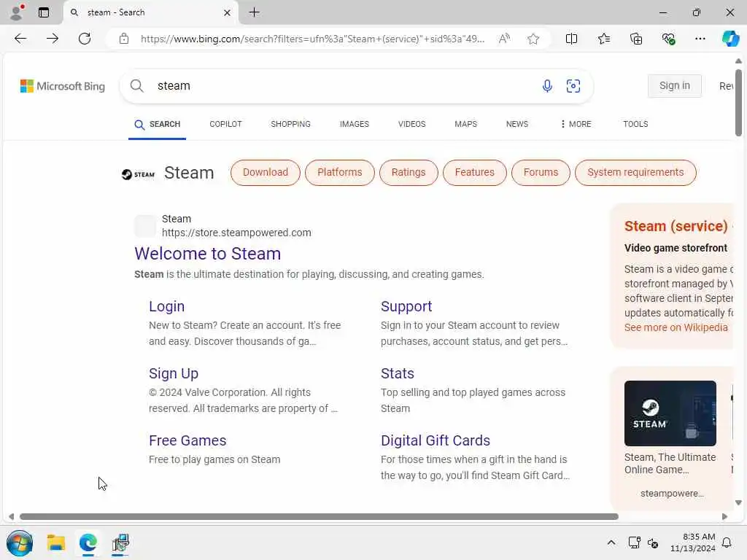Open File Explorer from the taskbar
Viewport: 747px width, 560px height.
tap(55, 542)
